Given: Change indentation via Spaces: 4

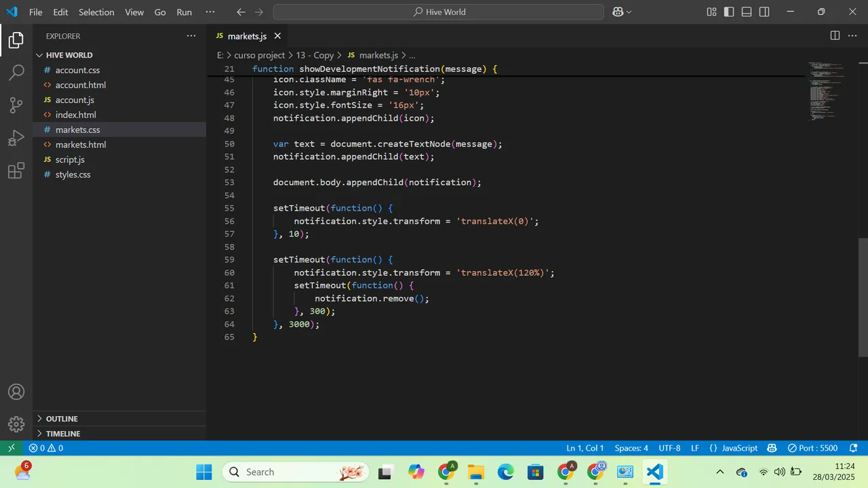Looking at the screenshot, I should coord(631,448).
